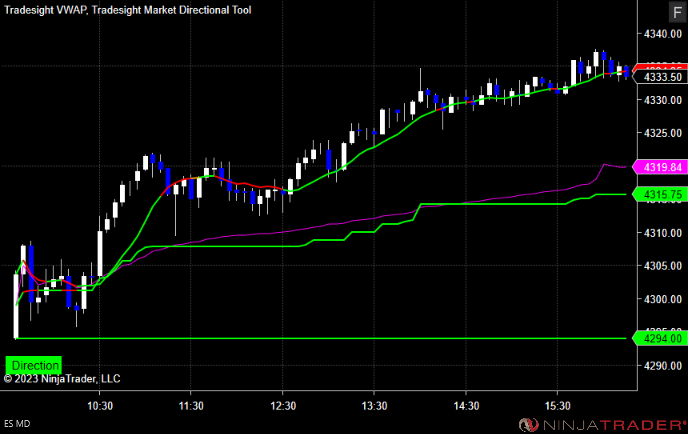Click the green 4315.75 price marker
The height and width of the screenshot is (434, 688).
(659, 194)
